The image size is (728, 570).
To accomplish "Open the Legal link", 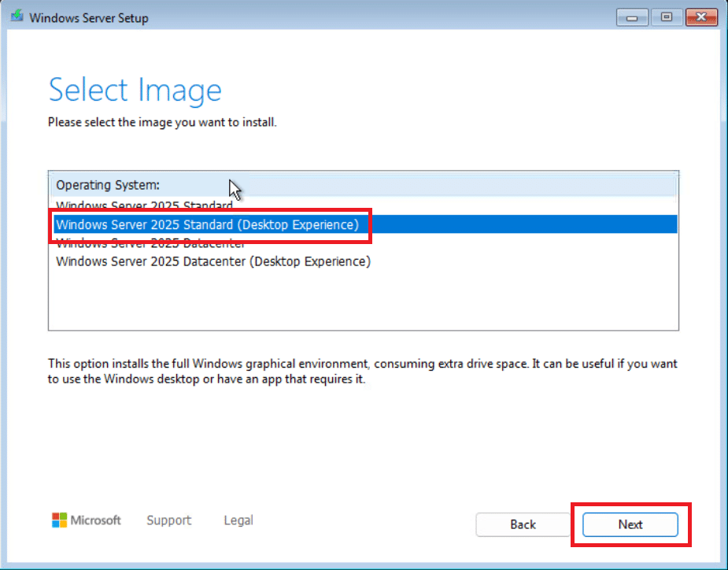I will tap(238, 520).
